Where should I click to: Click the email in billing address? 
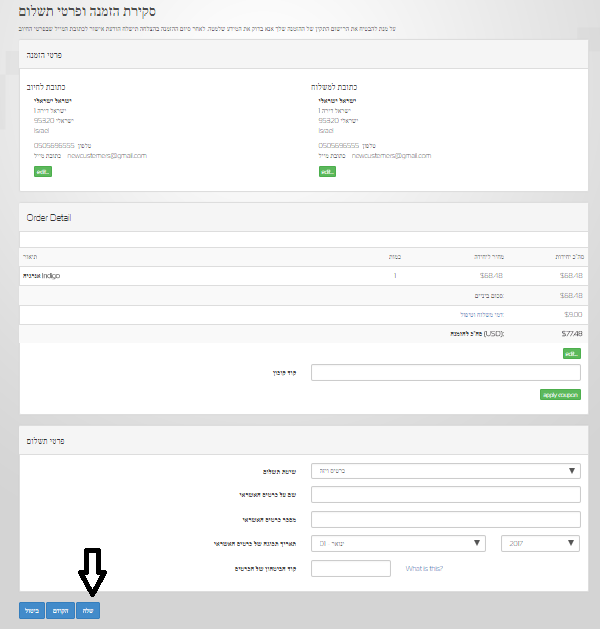(107, 156)
